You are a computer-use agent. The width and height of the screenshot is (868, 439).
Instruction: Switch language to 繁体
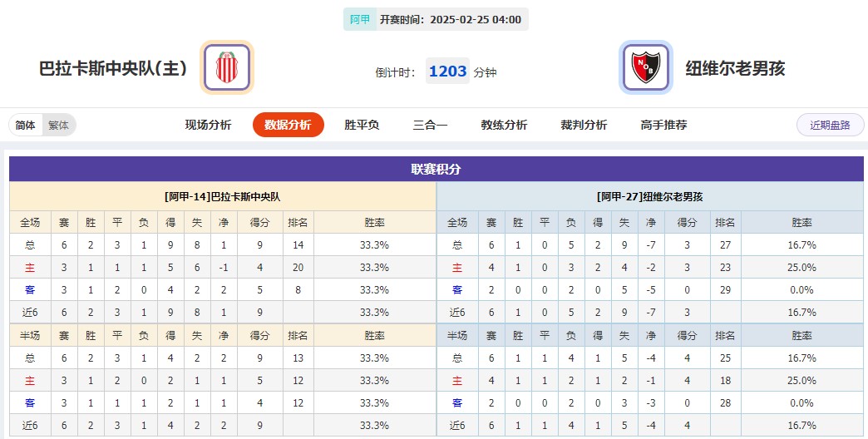click(x=58, y=126)
